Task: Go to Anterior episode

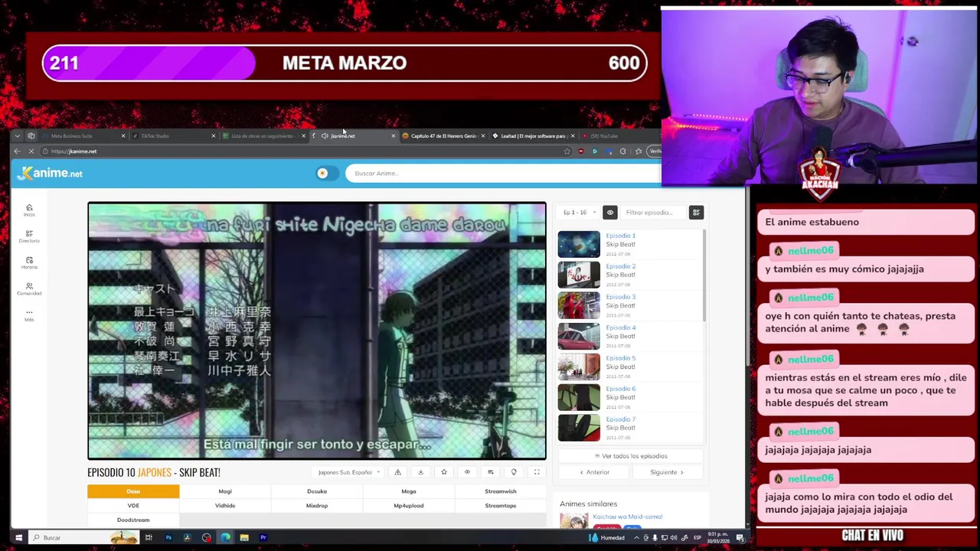Action: point(594,472)
